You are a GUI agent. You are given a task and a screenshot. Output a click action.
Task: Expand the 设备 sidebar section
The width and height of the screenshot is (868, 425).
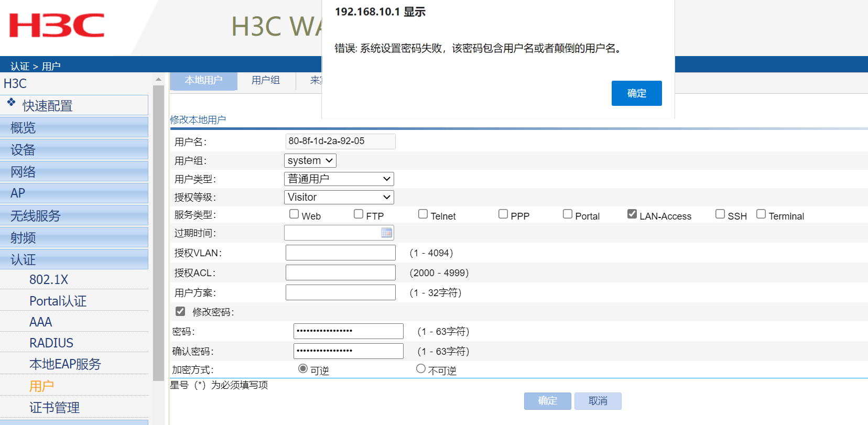74,149
